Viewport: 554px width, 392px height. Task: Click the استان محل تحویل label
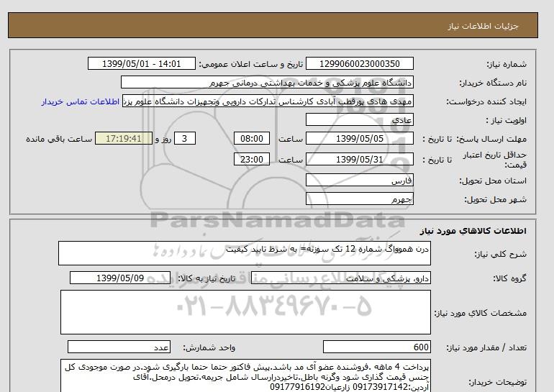coord(493,181)
